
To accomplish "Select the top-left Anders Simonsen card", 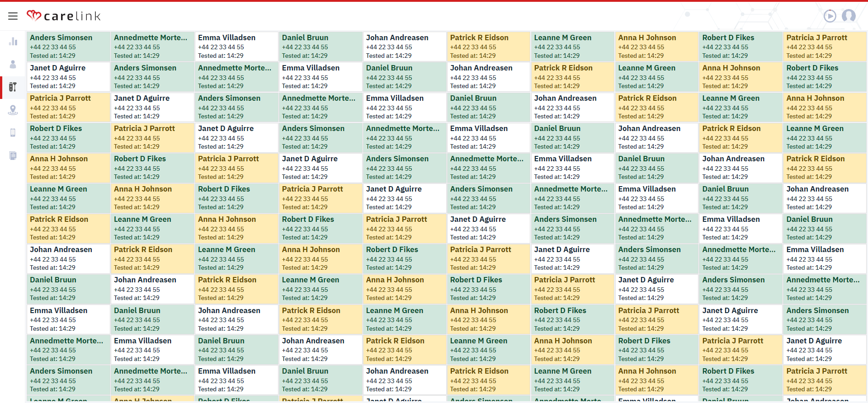I will [x=68, y=47].
